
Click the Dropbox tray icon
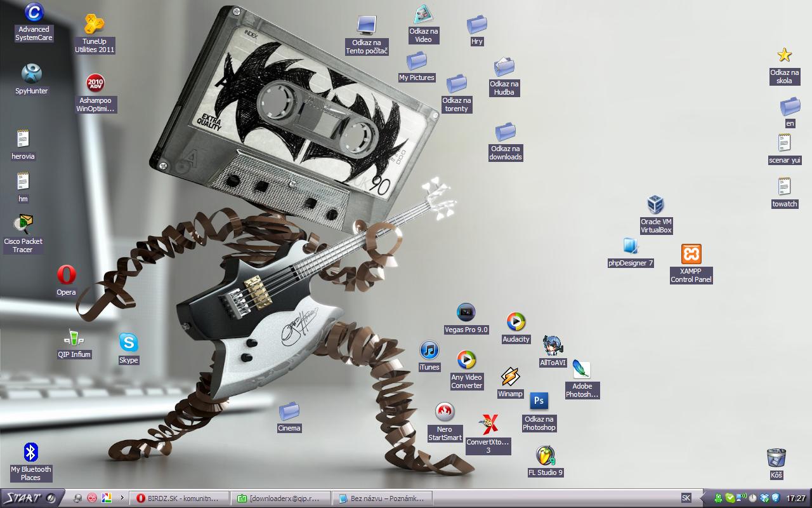click(764, 498)
